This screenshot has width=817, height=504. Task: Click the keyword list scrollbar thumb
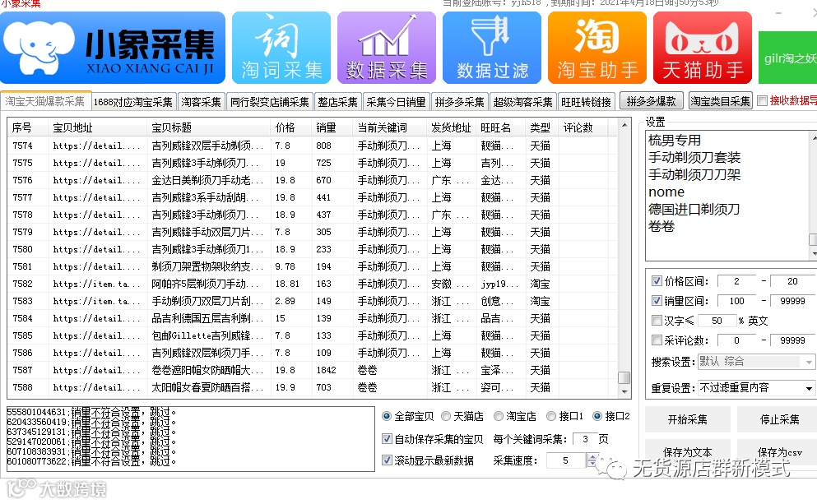(x=813, y=239)
